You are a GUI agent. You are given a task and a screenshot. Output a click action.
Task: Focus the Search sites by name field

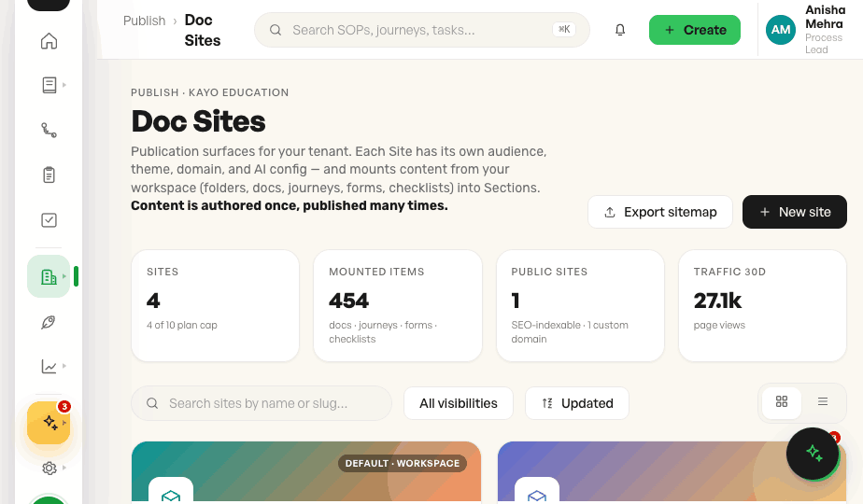click(262, 403)
